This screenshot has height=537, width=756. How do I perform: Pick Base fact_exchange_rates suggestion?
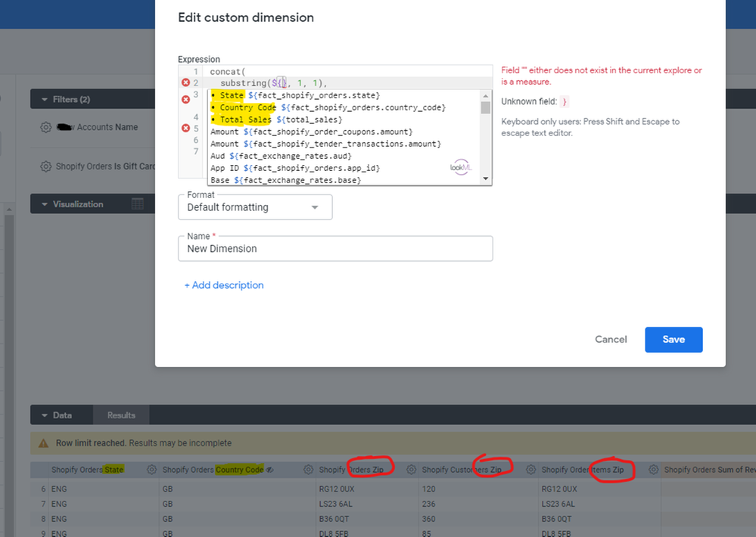(x=344, y=180)
